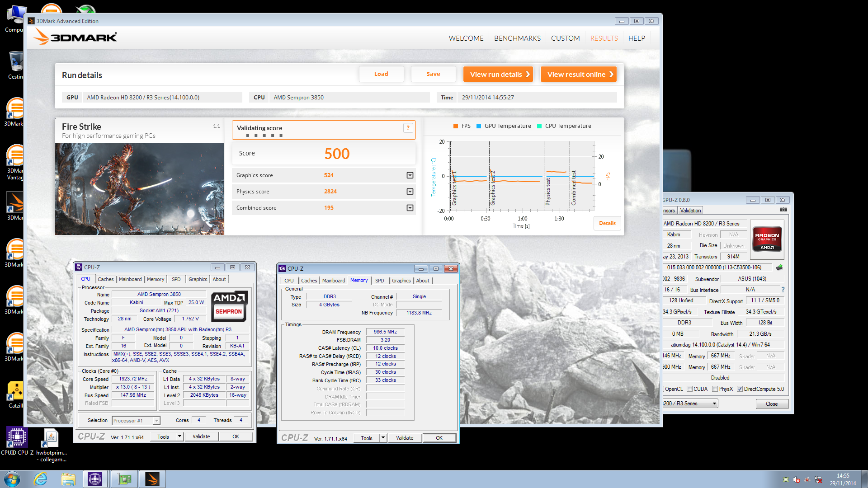
Task: Click the Save button
Action: [433, 74]
